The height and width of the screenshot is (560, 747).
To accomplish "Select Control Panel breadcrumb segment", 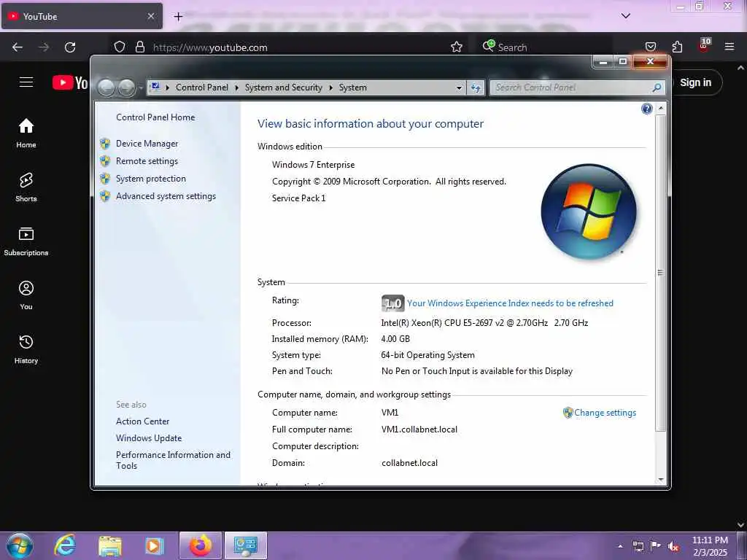I will 201,87.
